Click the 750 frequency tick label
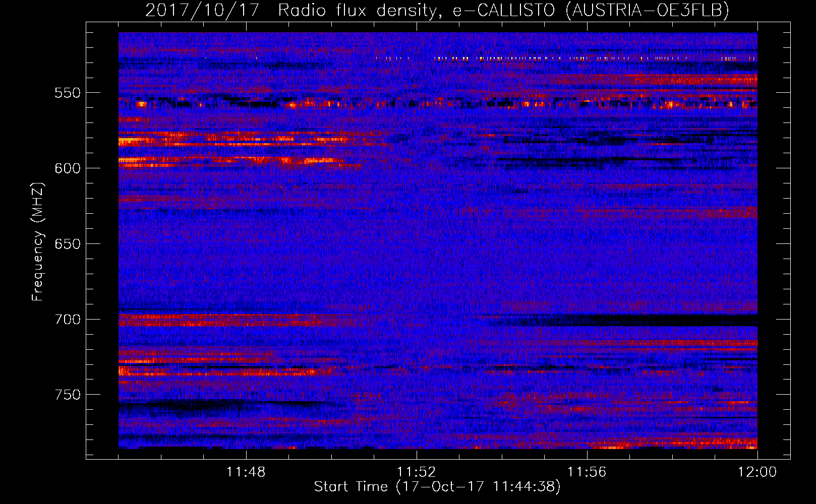The width and height of the screenshot is (816, 504). pos(68,395)
